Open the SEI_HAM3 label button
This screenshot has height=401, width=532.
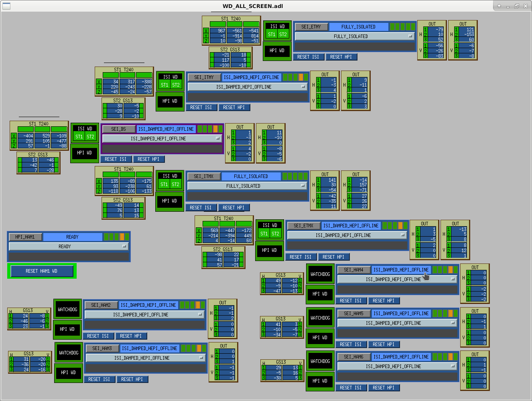102,348
